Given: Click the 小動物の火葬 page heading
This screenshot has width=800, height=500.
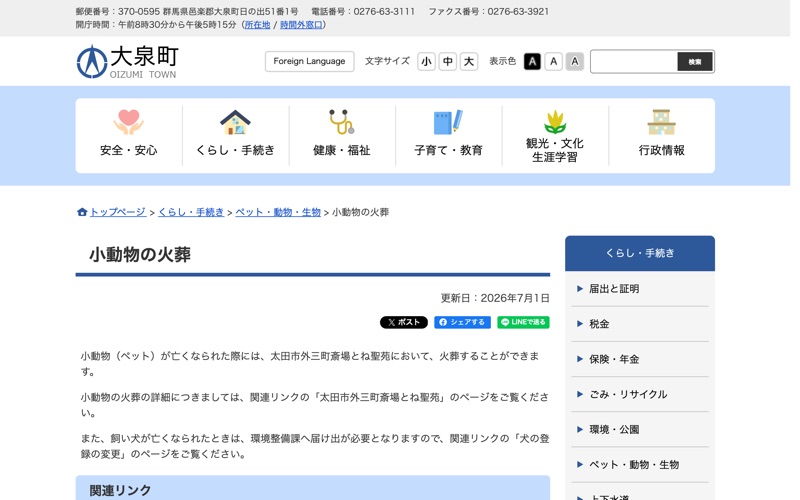Looking at the screenshot, I should pyautogui.click(x=140, y=254).
